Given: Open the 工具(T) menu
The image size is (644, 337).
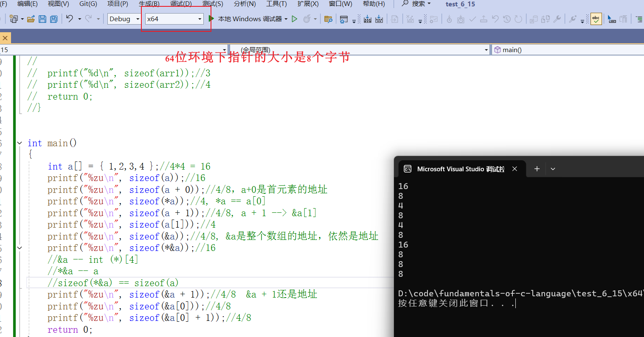Looking at the screenshot, I should (x=276, y=4).
